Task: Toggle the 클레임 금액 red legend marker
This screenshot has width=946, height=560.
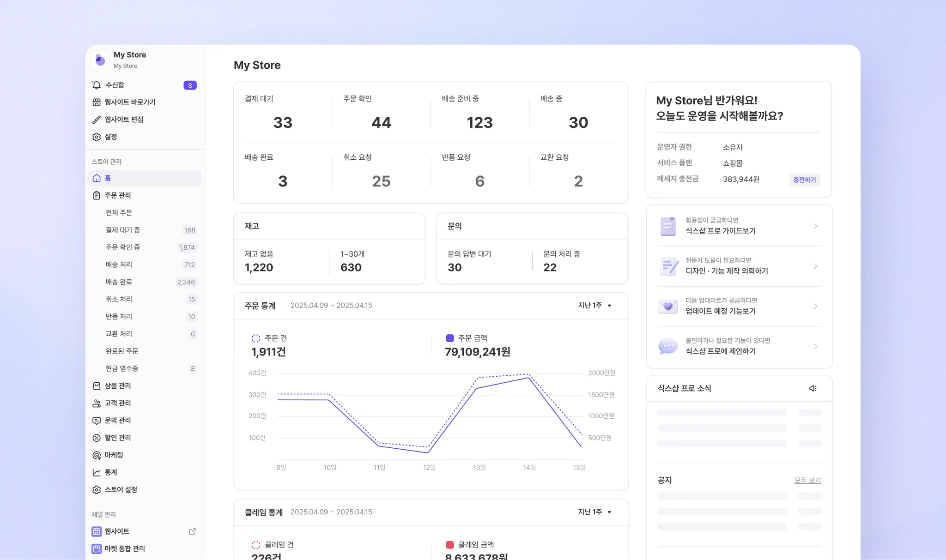Action: (x=449, y=545)
